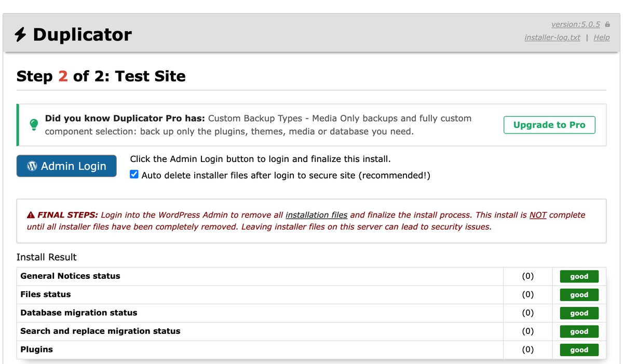Click the lightbulb tip icon

point(34,125)
